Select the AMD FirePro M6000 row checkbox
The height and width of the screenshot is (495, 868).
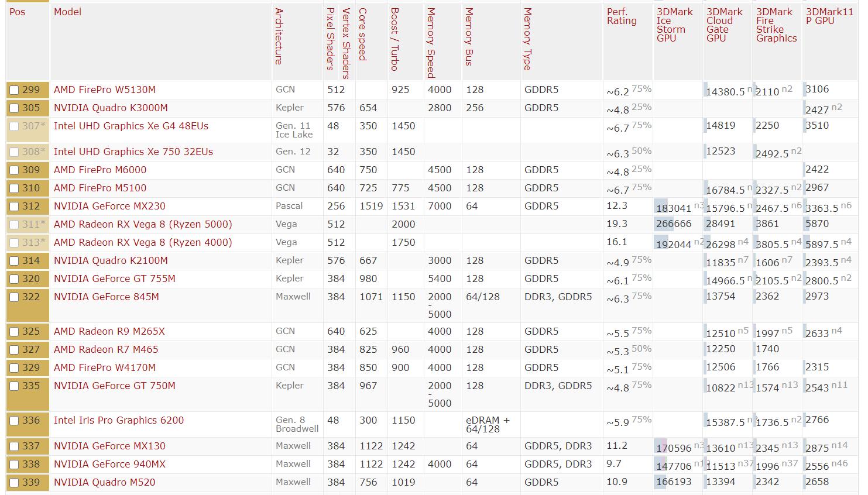14,170
